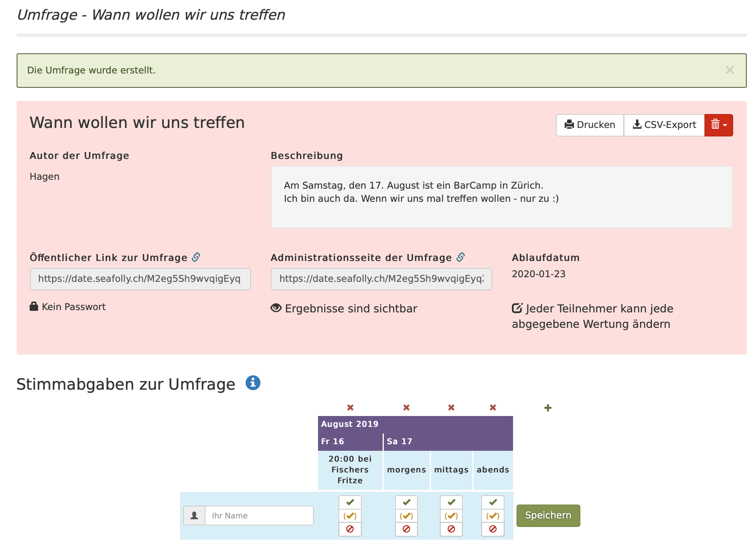Viewport: 756px width, 549px height.
Task: Click the person icon beside the name field
Action: click(x=195, y=515)
